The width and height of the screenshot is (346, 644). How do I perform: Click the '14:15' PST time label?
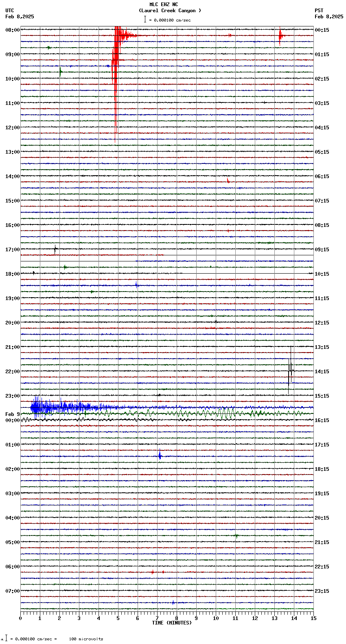[322, 372]
